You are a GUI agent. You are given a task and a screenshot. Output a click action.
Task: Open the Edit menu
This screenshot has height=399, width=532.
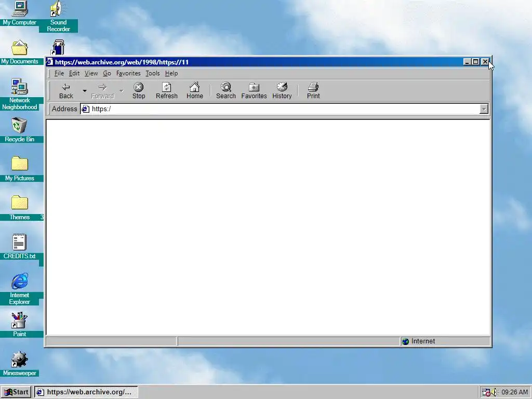click(x=74, y=73)
